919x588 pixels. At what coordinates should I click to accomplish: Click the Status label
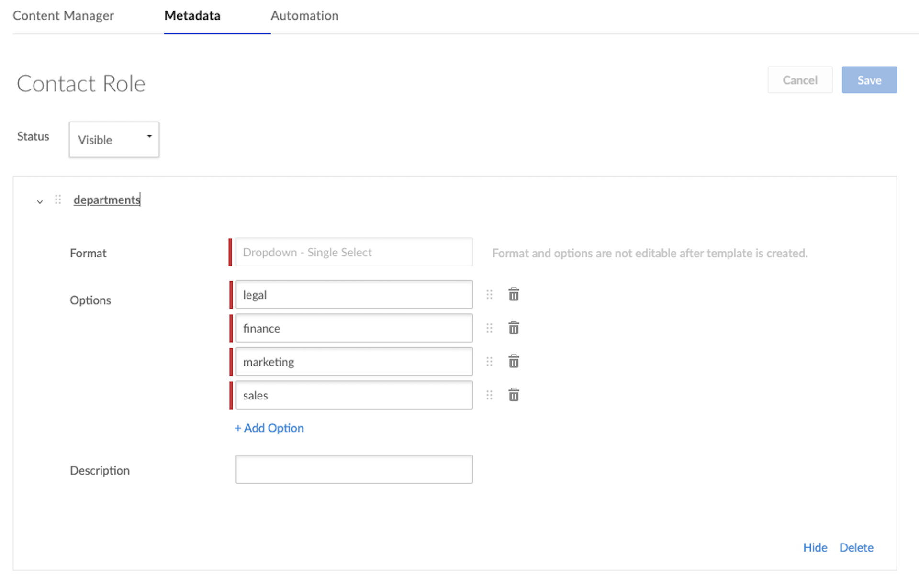33,136
